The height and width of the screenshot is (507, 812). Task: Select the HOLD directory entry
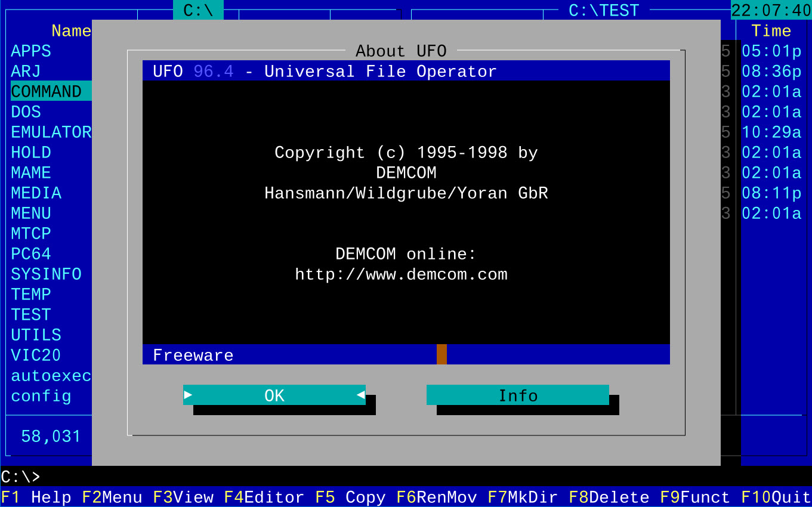pos(31,152)
